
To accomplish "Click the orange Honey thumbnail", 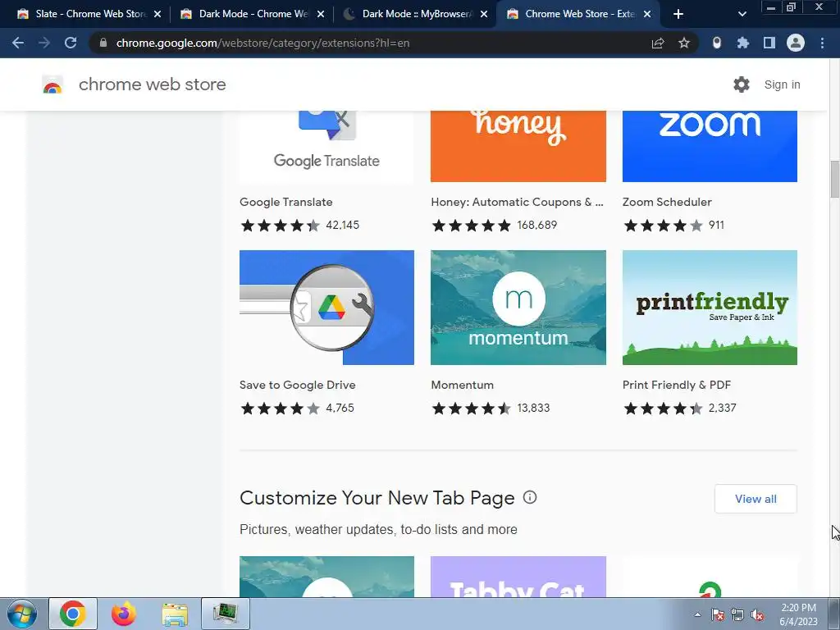I will point(518,146).
